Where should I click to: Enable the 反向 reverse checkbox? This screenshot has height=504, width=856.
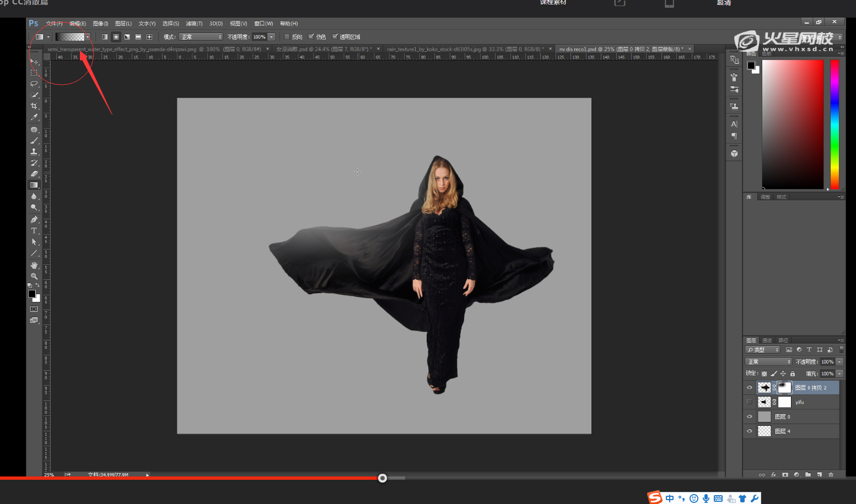pyautogui.click(x=287, y=37)
